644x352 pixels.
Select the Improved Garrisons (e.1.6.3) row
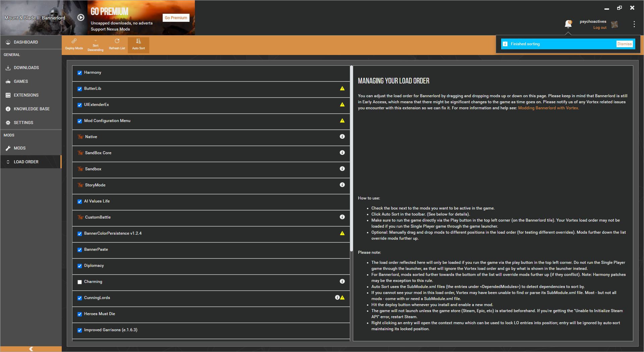tap(211, 330)
